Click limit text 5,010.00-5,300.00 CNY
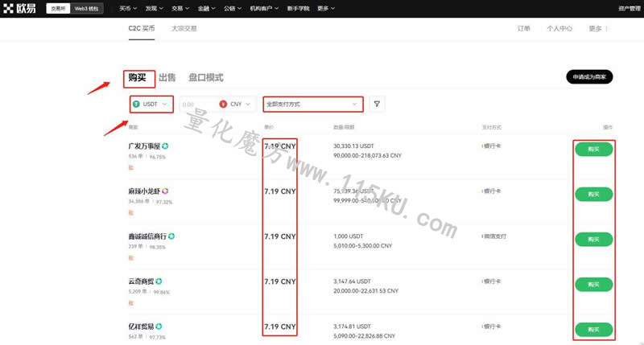 pyautogui.click(x=363, y=246)
